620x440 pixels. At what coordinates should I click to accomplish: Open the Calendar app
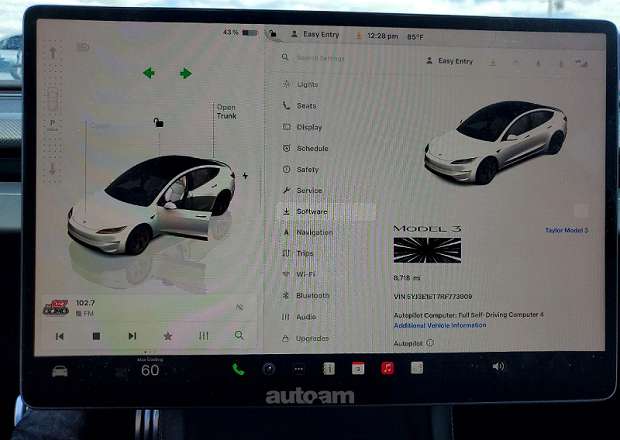[x=358, y=368]
